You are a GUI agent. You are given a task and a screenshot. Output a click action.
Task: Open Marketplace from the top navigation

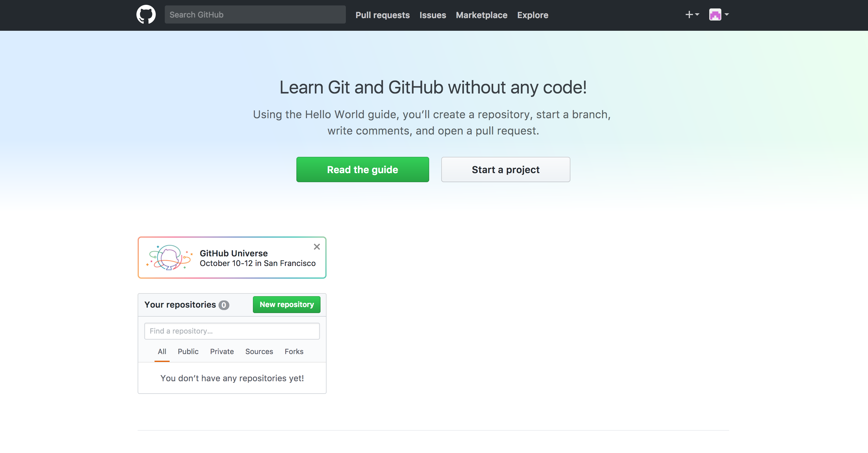(x=481, y=15)
